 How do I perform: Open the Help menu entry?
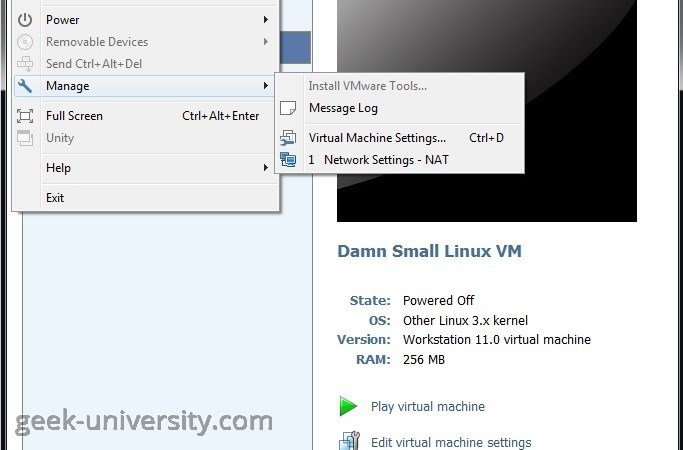click(x=146, y=168)
